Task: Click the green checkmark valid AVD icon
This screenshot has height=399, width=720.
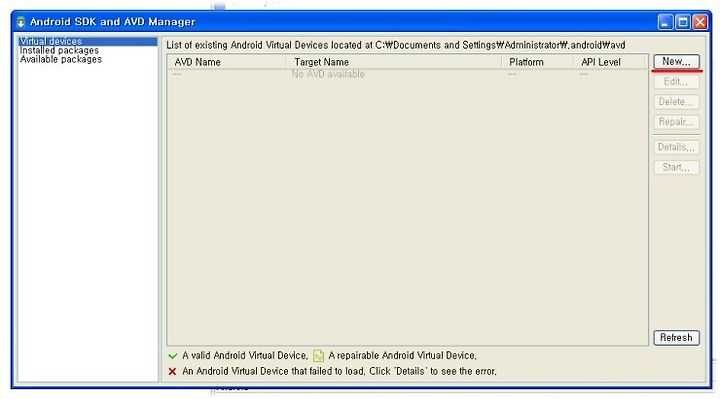Action: (x=173, y=356)
